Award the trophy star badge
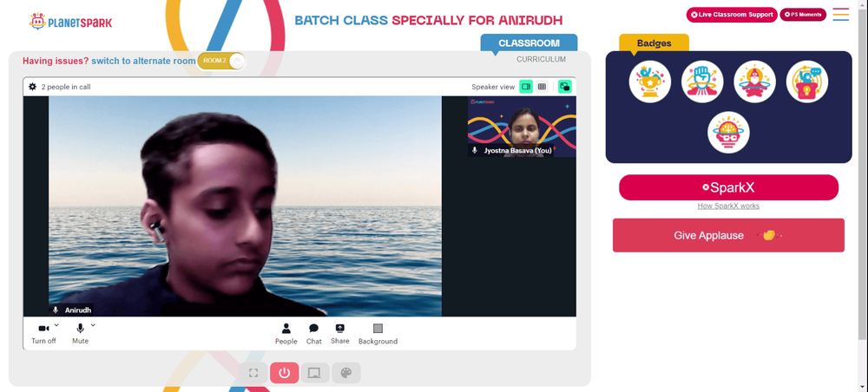This screenshot has width=868, height=392. (x=650, y=82)
